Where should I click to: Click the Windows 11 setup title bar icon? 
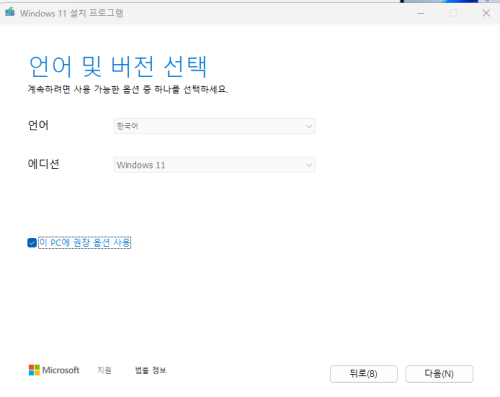pos(10,12)
